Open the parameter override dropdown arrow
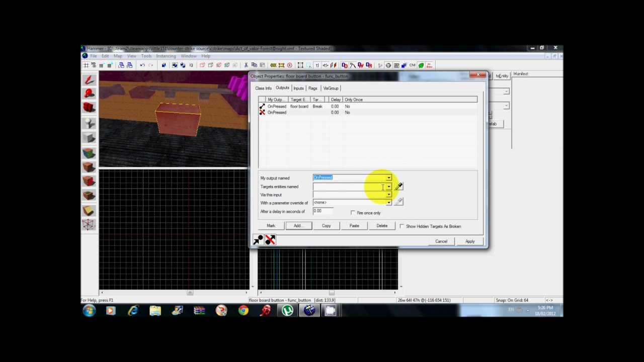The image size is (644, 362). pyautogui.click(x=388, y=202)
